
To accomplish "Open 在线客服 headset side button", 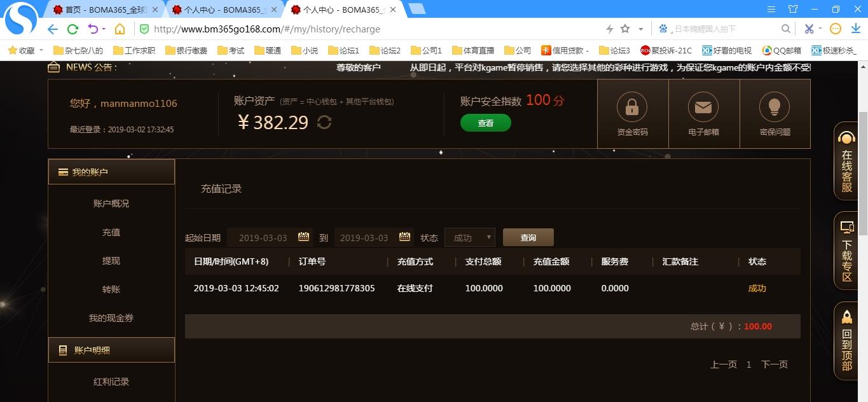I will (846, 162).
